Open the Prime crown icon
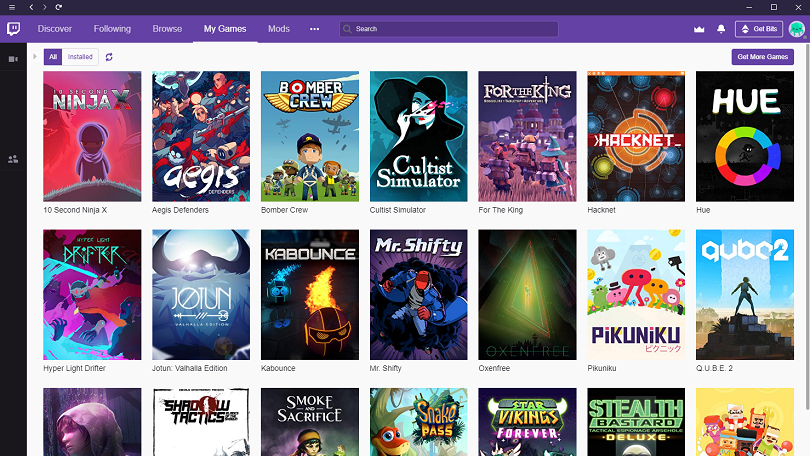 coord(699,29)
